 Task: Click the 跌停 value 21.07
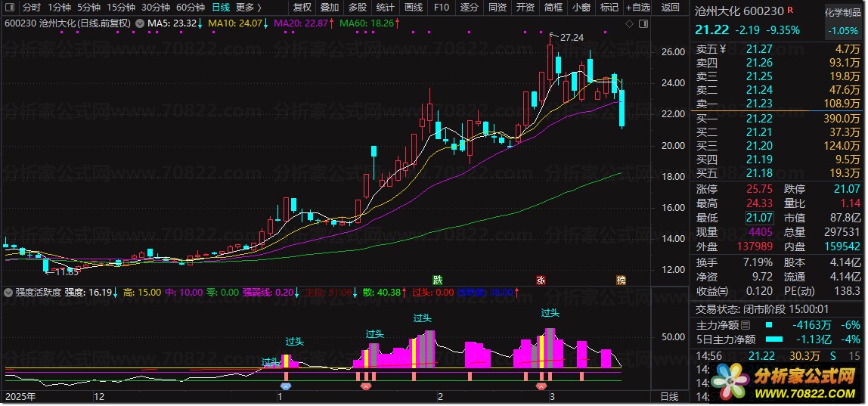pyautogui.click(x=847, y=189)
